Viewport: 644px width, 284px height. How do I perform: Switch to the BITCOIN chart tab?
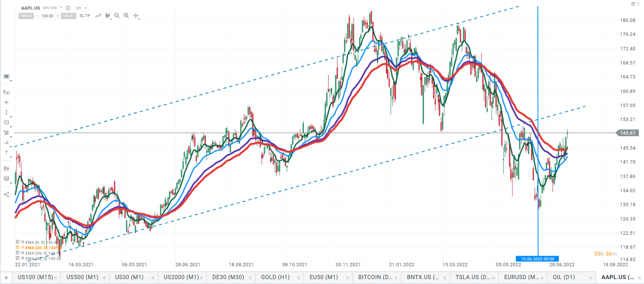(376, 277)
